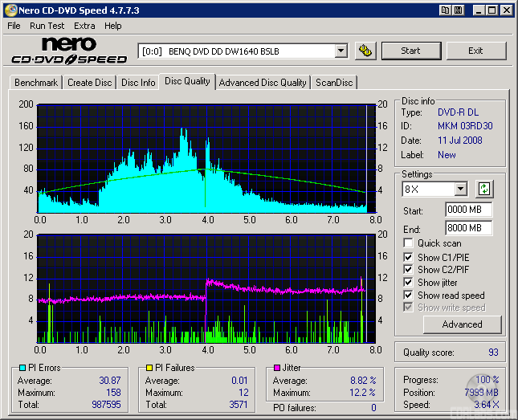Click the save floppy disk icon
The width and height of the screenshot is (518, 420).
(x=458, y=10)
